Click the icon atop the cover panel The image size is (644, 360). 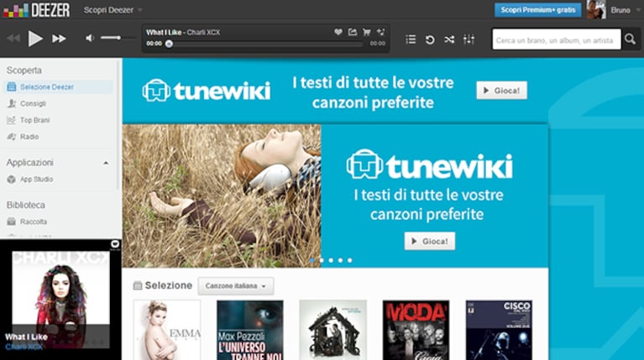pyautogui.click(x=115, y=244)
